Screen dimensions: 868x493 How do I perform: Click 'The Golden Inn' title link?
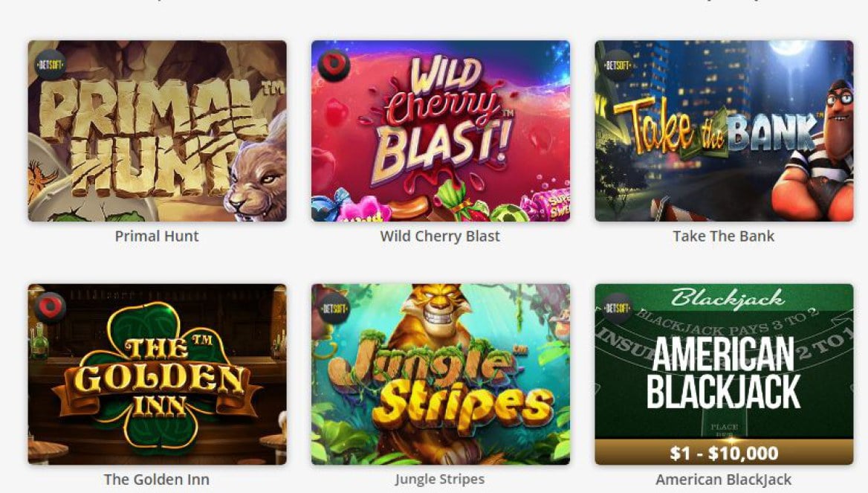tap(157, 479)
